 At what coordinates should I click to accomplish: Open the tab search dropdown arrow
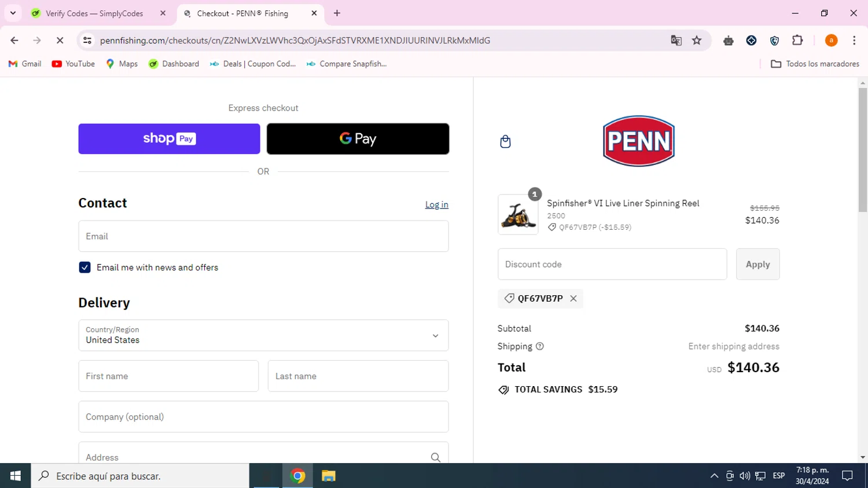pos(13,13)
